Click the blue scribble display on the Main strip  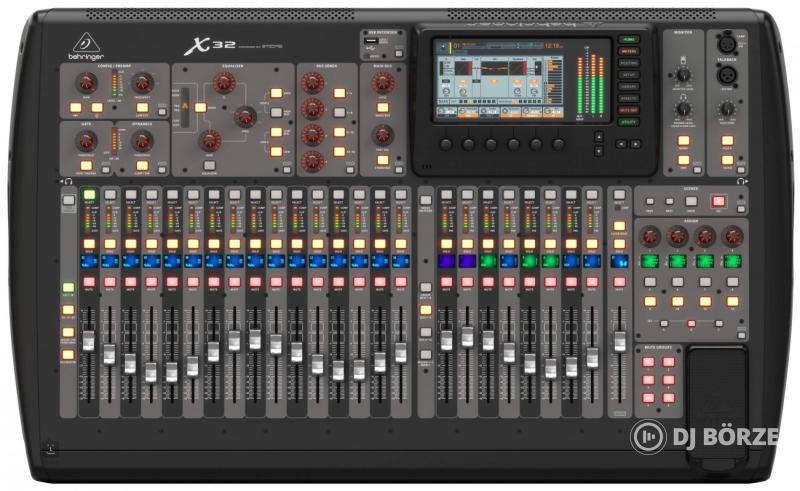[619, 262]
